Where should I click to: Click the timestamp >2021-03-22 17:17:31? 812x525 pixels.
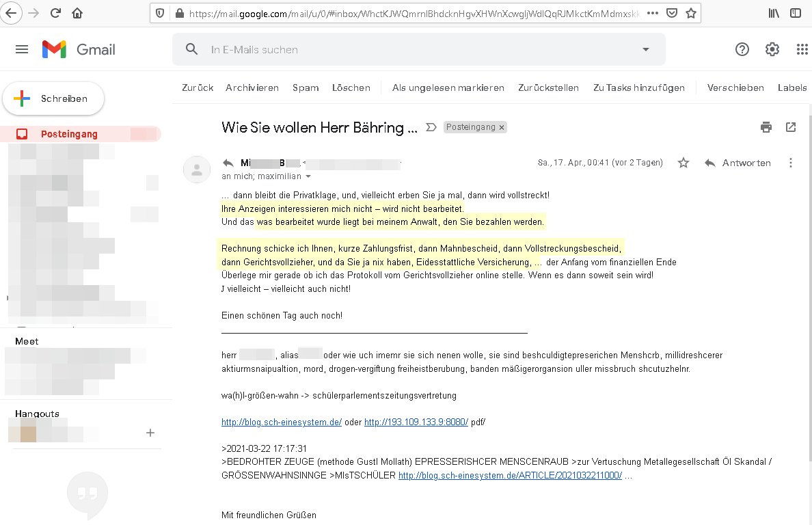click(264, 448)
